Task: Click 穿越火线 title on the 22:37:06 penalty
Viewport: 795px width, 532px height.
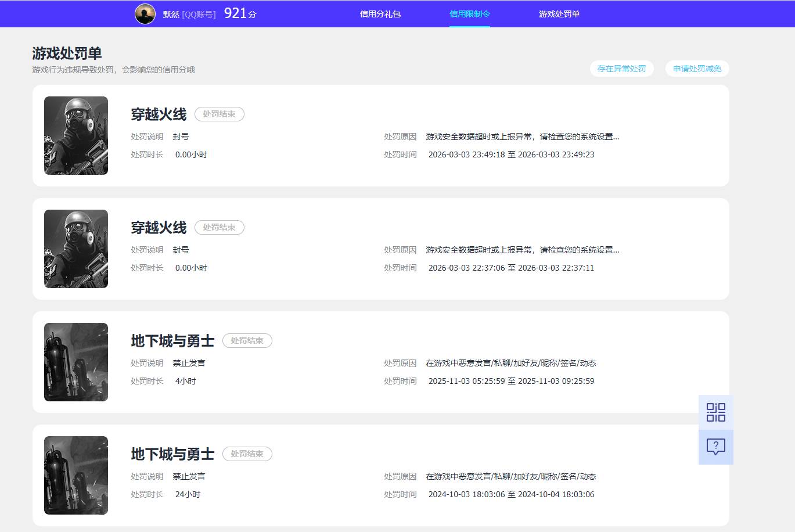Action: pos(159,228)
